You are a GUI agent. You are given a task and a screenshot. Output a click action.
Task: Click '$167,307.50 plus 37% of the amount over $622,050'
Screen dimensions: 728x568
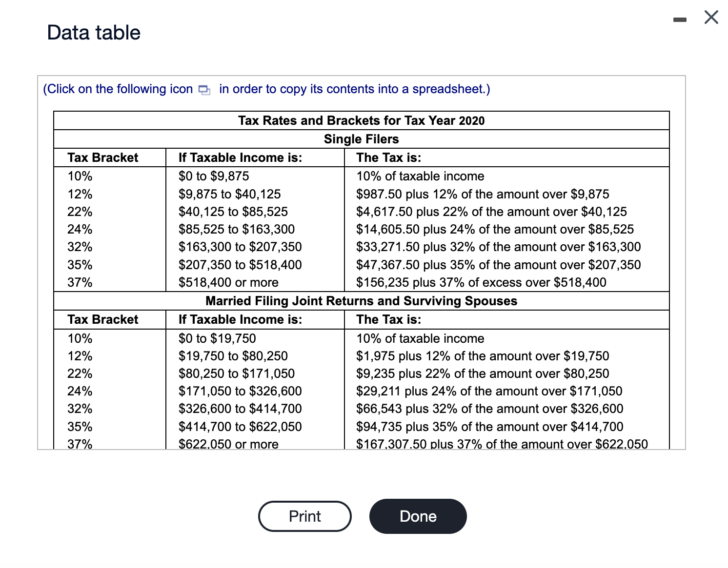tap(502, 444)
